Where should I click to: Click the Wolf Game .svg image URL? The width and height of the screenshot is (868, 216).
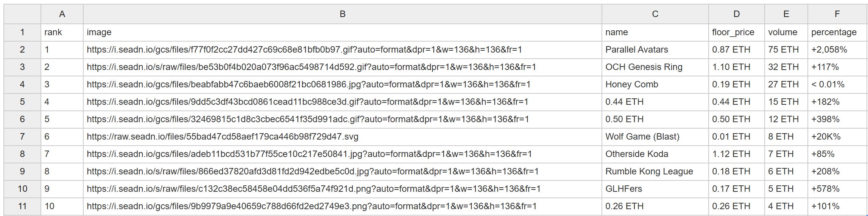(x=223, y=137)
